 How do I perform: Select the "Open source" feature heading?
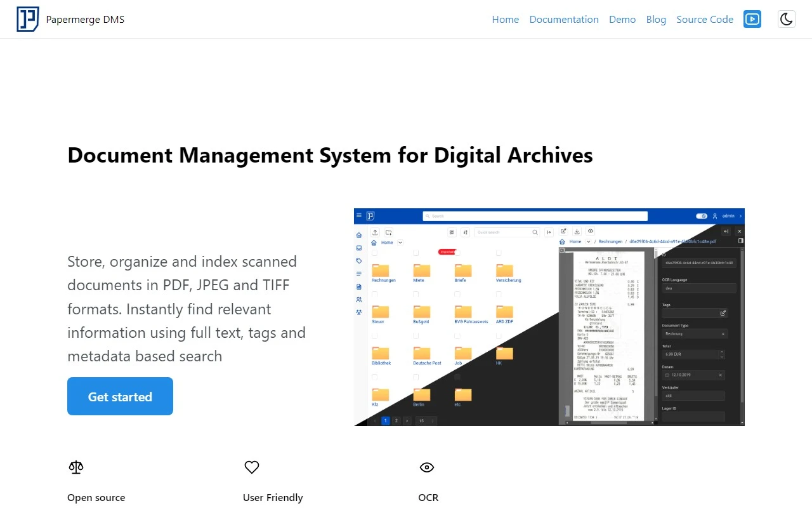coord(96,498)
